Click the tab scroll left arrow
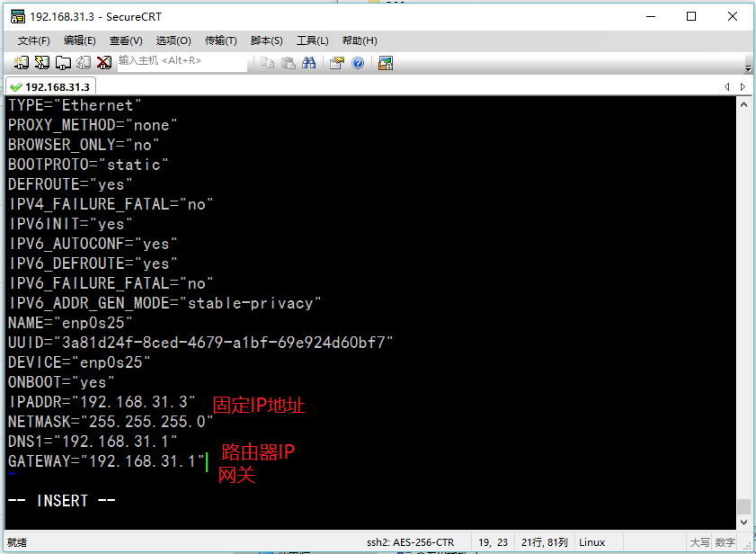Screen dimensions: 756x554 (726, 87)
